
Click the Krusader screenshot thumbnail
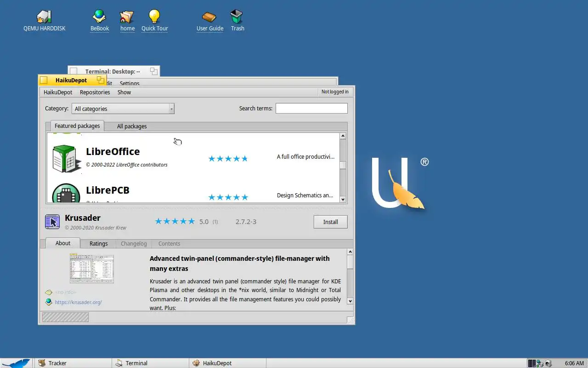click(x=92, y=268)
